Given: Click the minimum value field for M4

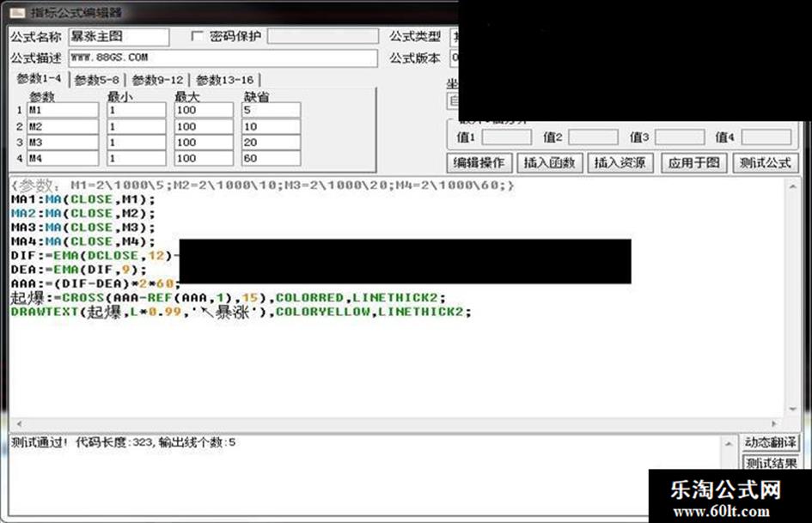Looking at the screenshot, I should [x=137, y=159].
